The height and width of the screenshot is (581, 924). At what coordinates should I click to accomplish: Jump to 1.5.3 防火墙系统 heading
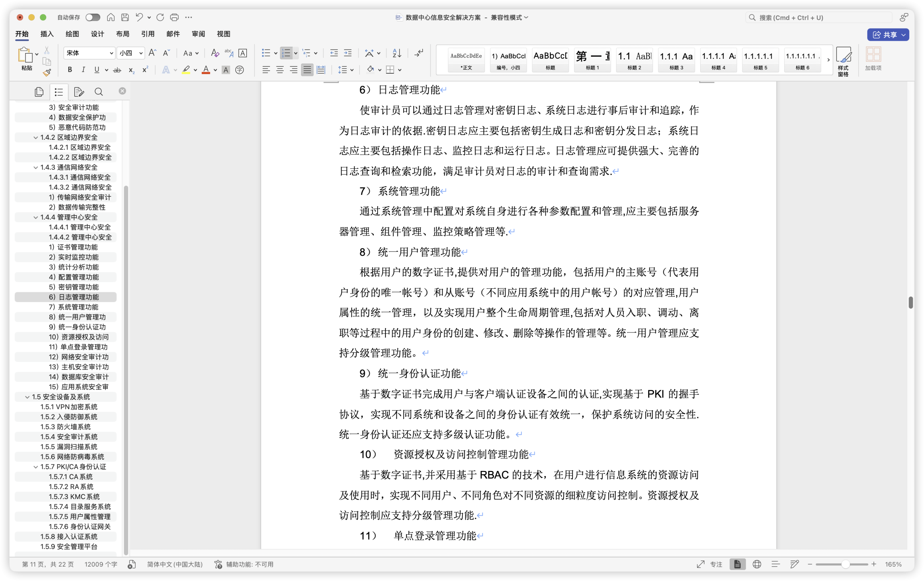(66, 427)
